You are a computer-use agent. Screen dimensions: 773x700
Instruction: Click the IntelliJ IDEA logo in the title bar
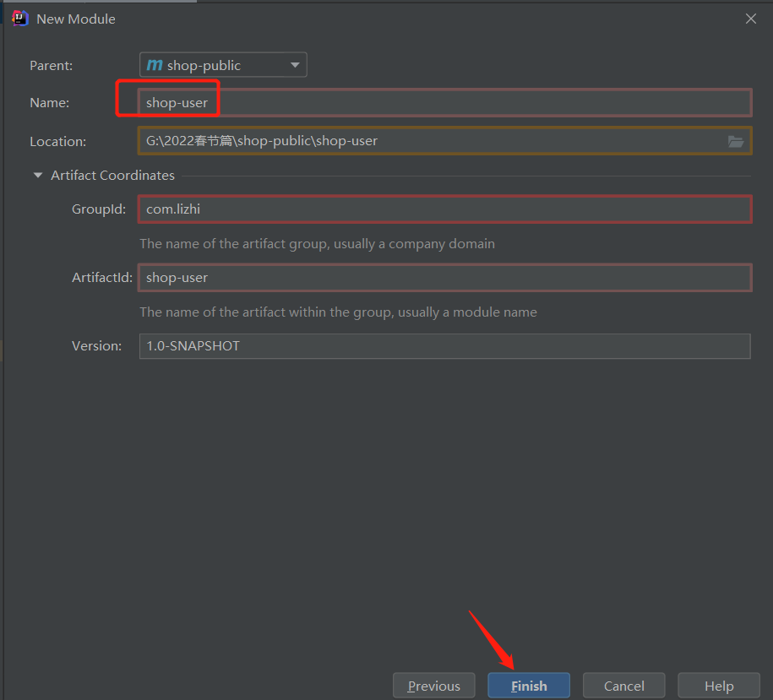pyautogui.click(x=20, y=19)
